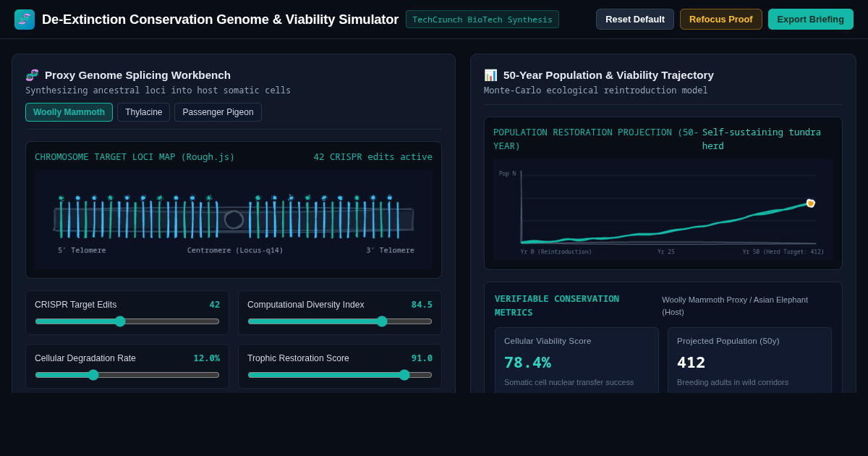Viewport: 868px width, 456px height.
Task: Click the Cellular Degradation Rate value 12.0%
Action: click(207, 358)
